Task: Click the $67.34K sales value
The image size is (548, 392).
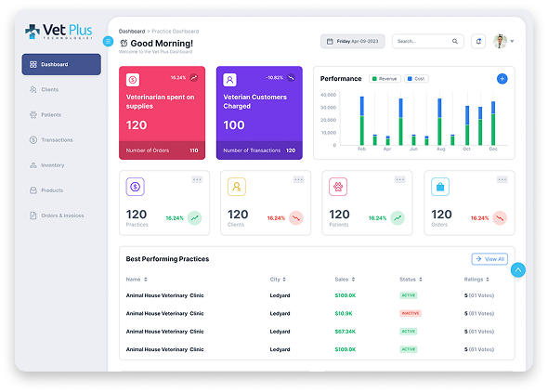Action: [346, 332]
